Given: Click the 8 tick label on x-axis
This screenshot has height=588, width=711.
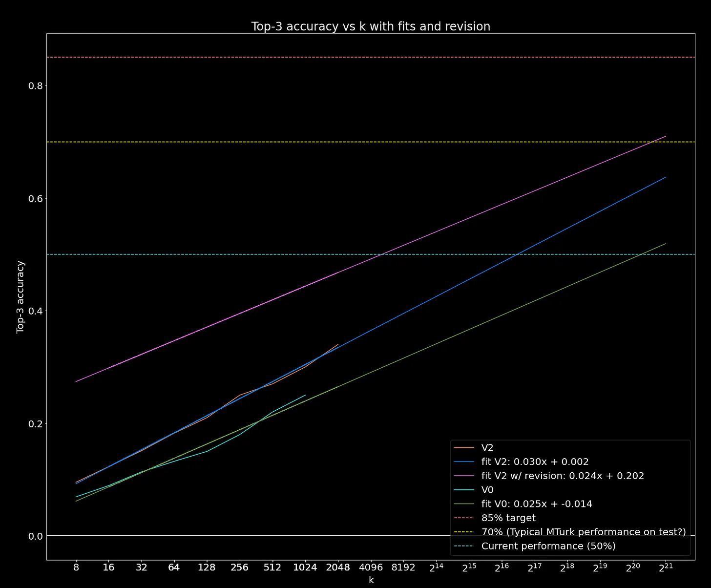Looking at the screenshot, I should 76,568.
